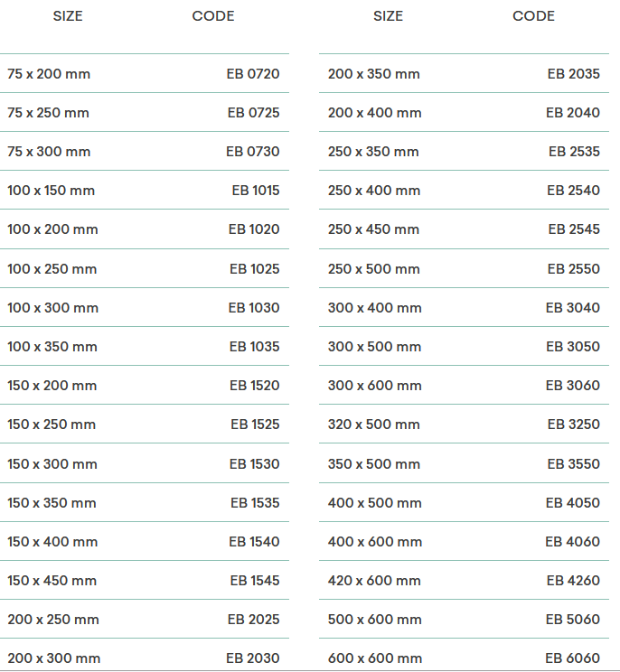Select the 100 x 300 mm size entry
Image resolution: width=620 pixels, height=672 pixels.
pos(52,308)
